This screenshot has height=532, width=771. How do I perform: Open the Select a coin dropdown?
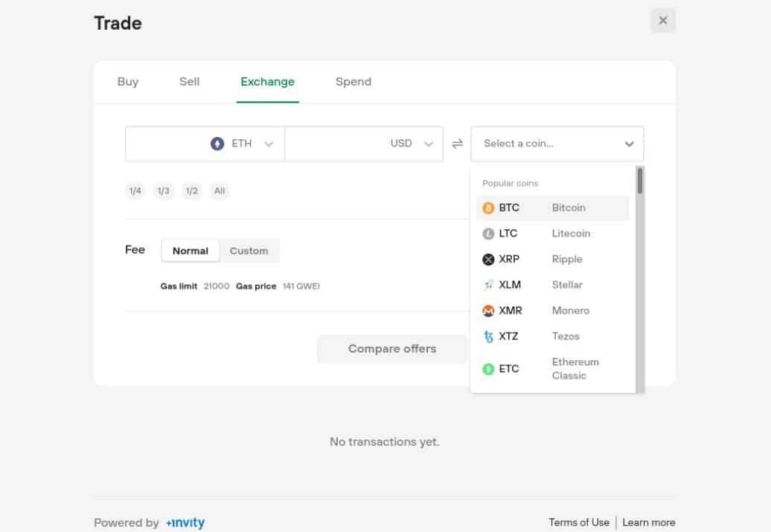coord(557,144)
